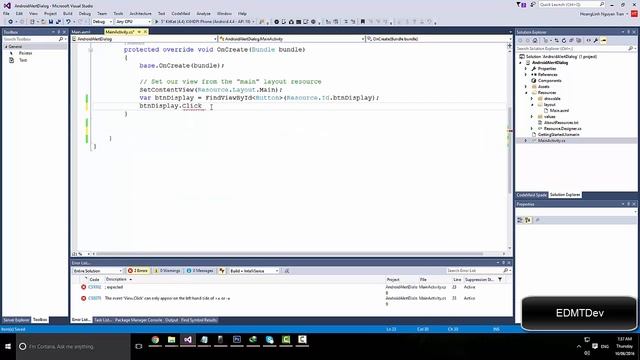
Task: Sort errors by the Description column header
Action: [116, 280]
